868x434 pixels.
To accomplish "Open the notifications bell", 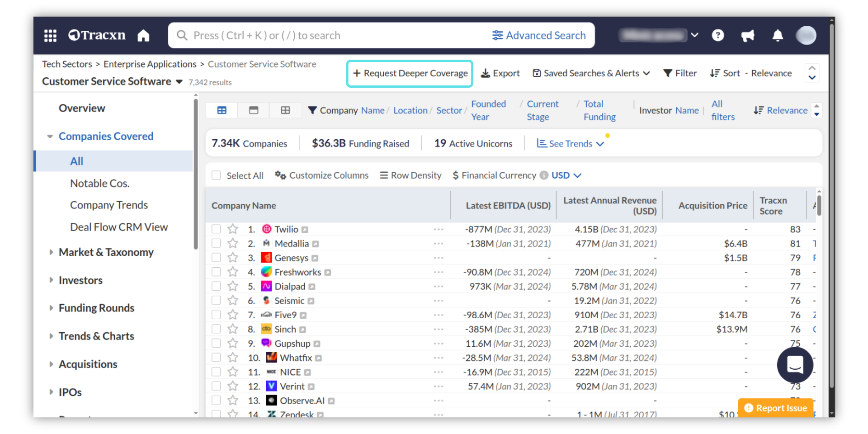I will click(777, 35).
